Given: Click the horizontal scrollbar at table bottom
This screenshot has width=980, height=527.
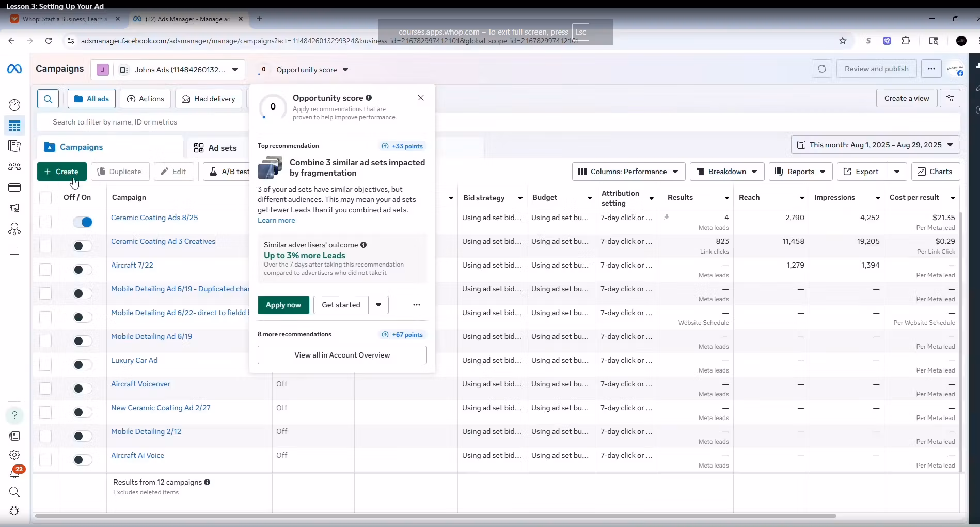Looking at the screenshot, I should click(x=435, y=516).
